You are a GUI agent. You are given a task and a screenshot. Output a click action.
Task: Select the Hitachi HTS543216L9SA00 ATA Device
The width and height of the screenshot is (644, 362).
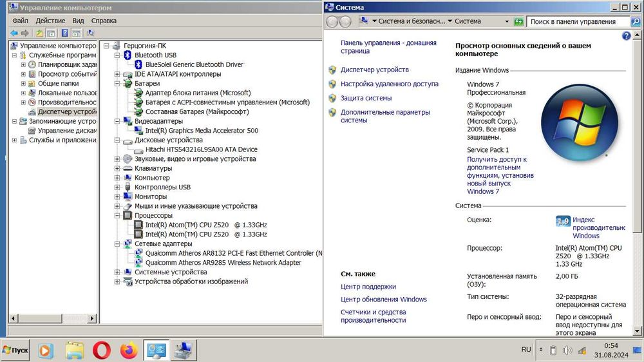click(x=201, y=149)
